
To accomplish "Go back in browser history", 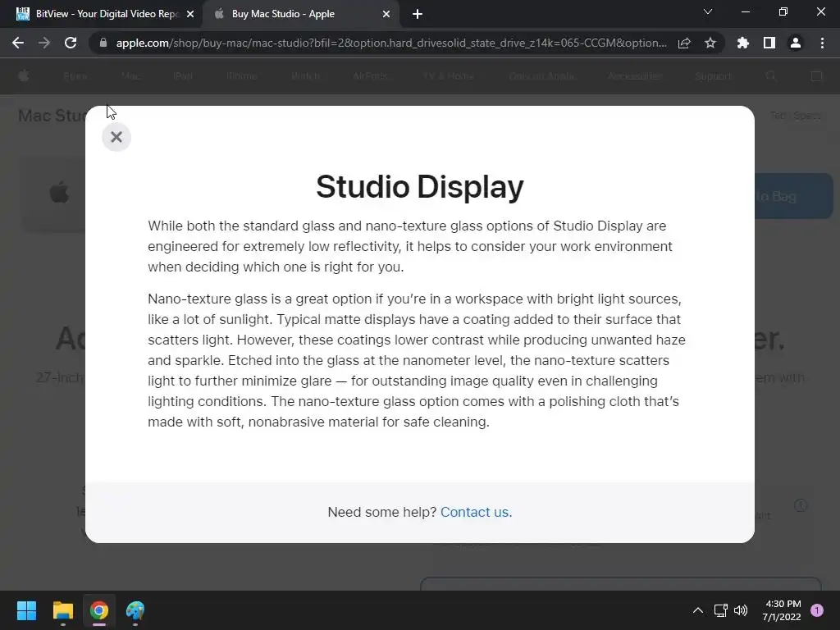I will pyautogui.click(x=18, y=43).
